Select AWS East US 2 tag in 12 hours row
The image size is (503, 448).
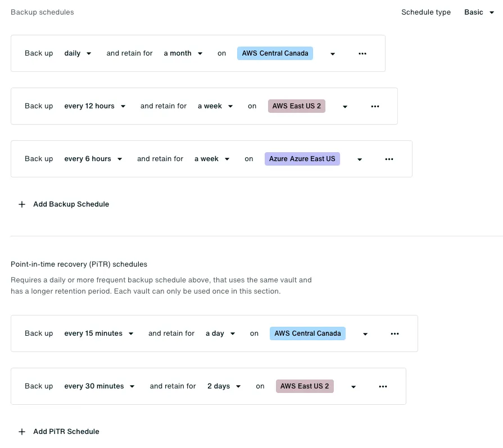pos(296,106)
